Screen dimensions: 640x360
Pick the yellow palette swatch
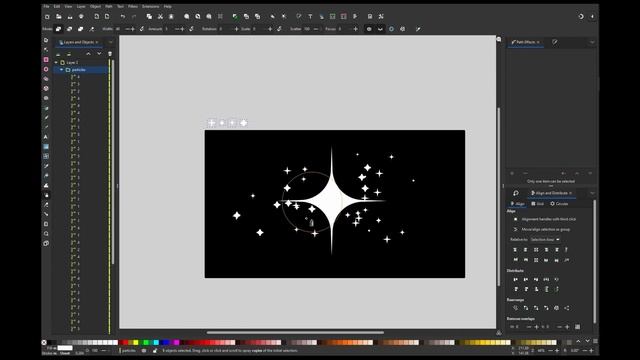click(x=136, y=342)
